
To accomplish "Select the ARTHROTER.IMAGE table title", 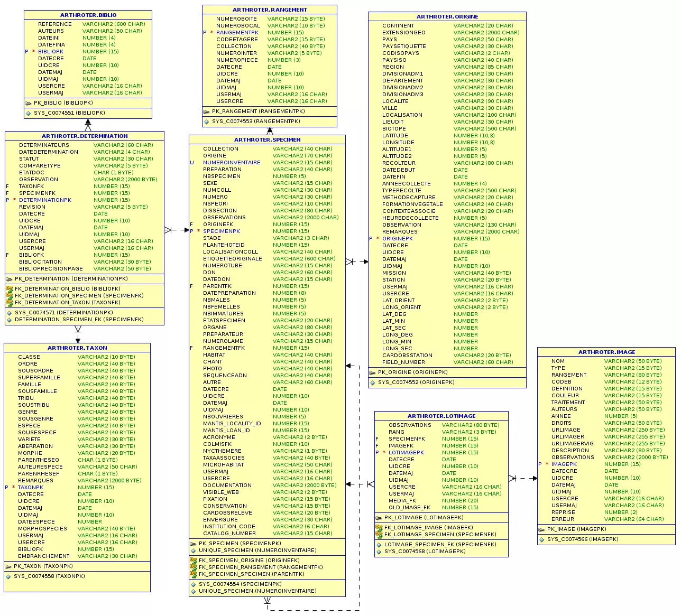I will coord(606,352).
